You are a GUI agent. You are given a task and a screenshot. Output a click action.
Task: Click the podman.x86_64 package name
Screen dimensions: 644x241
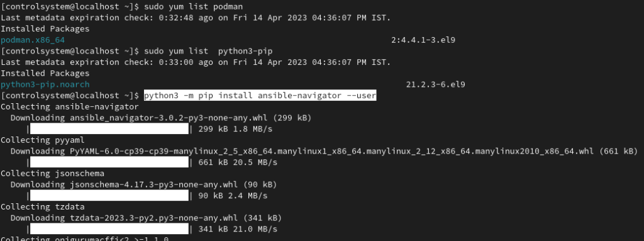click(x=33, y=40)
